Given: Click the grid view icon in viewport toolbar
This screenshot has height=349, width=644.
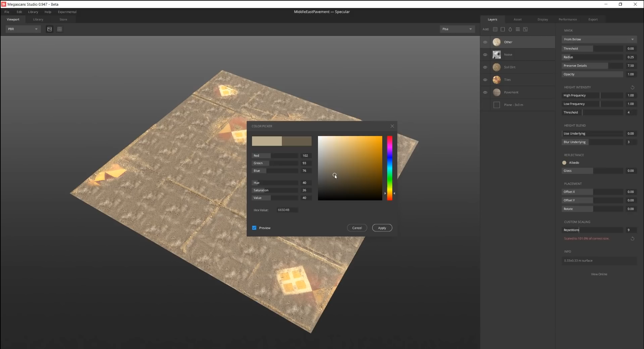Looking at the screenshot, I should [60, 29].
